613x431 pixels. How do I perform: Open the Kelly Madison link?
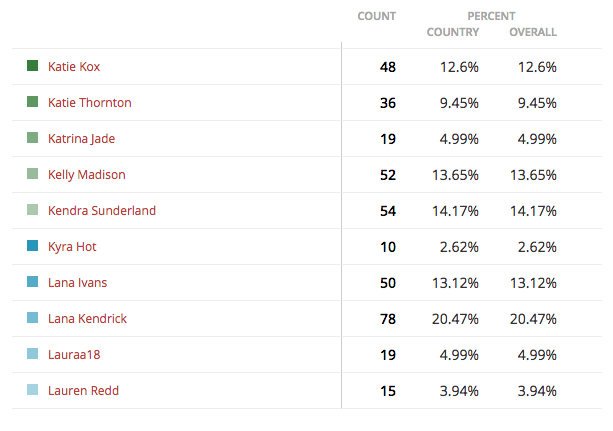pyautogui.click(x=87, y=174)
